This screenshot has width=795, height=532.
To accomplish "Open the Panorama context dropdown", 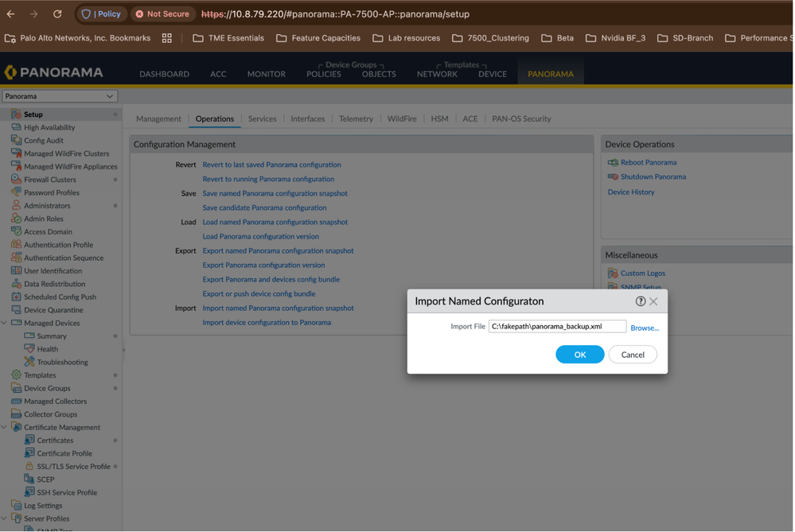I will click(x=60, y=96).
